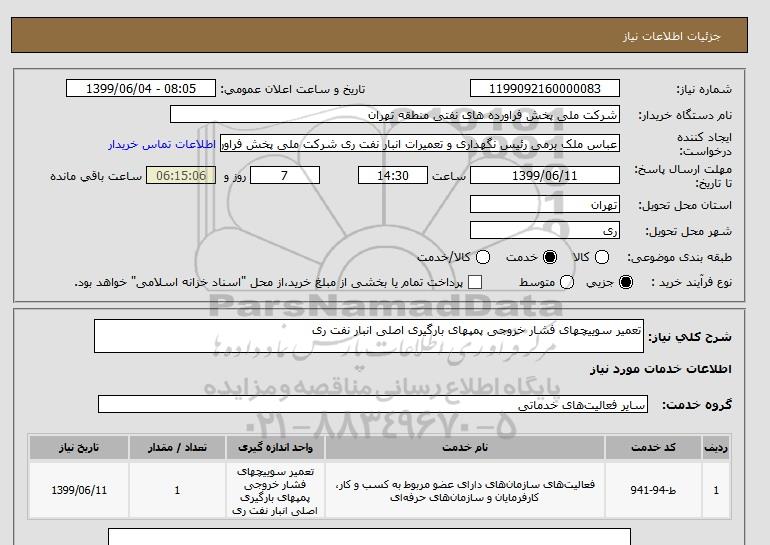
Task: Select the کالا/خدمت radio button
Action: pos(483,257)
